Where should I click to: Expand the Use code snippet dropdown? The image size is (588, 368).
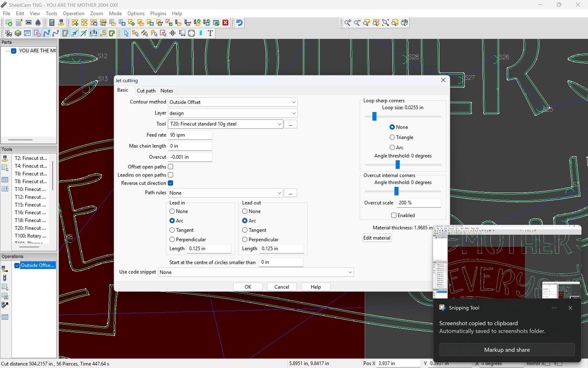(256, 272)
